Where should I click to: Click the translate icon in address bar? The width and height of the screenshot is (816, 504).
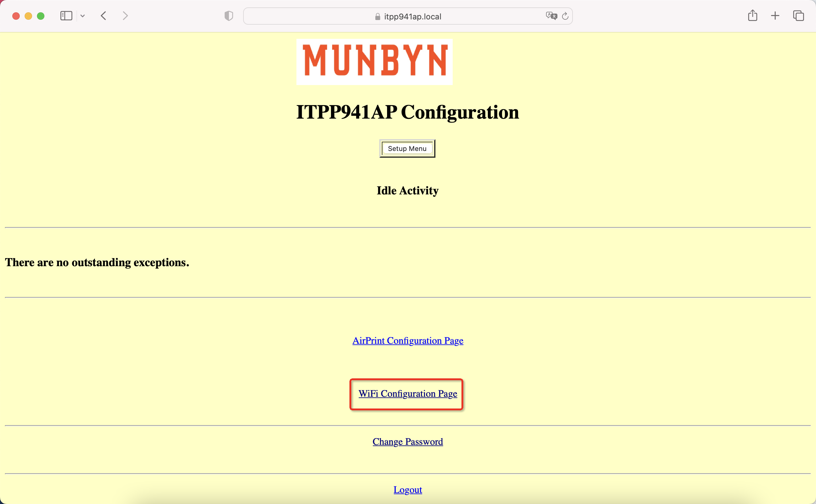pyautogui.click(x=551, y=16)
